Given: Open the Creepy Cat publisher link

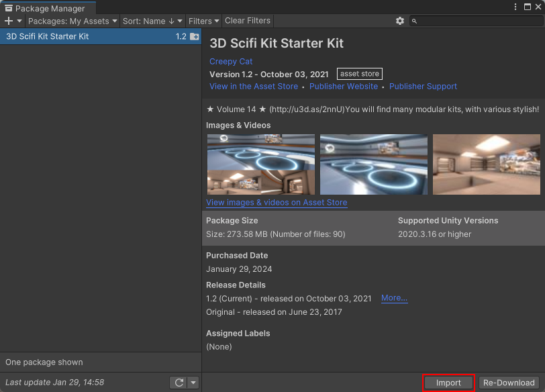Looking at the screenshot, I should [231, 61].
